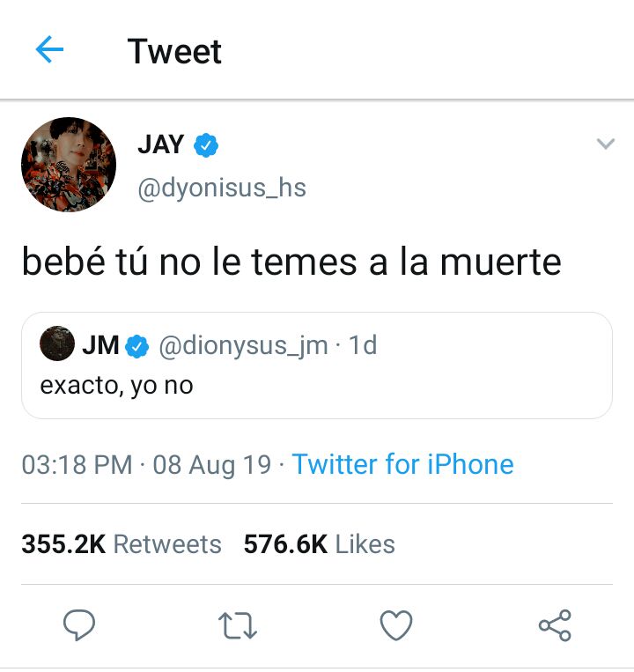This screenshot has width=634, height=672.
Task: Open JM's small avatar in quoted tweet
Action: (57, 343)
